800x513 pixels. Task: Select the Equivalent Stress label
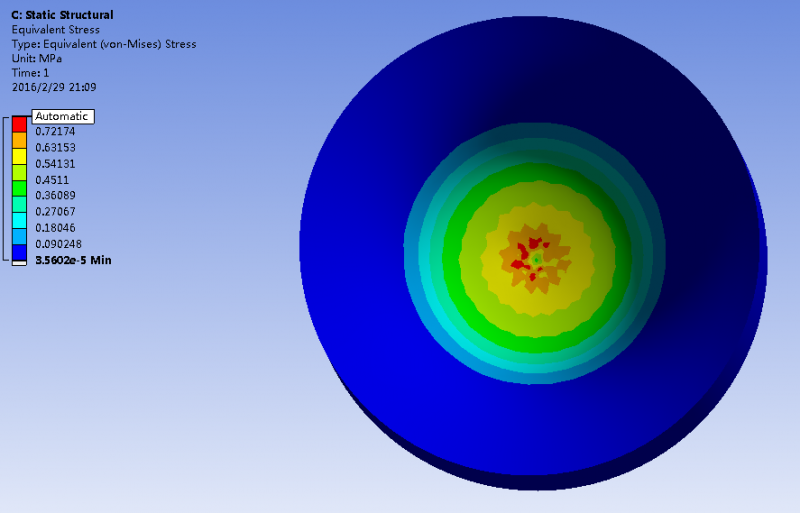56,30
